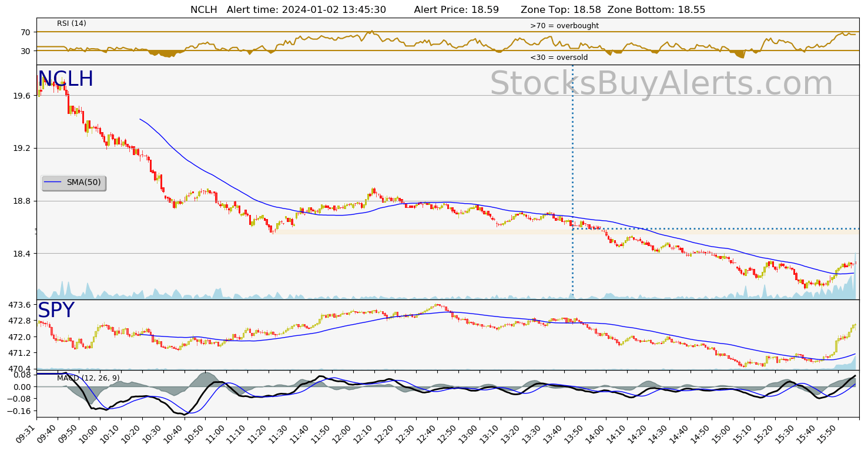Click the 471.2 SPY axis label

pyautogui.click(x=20, y=353)
